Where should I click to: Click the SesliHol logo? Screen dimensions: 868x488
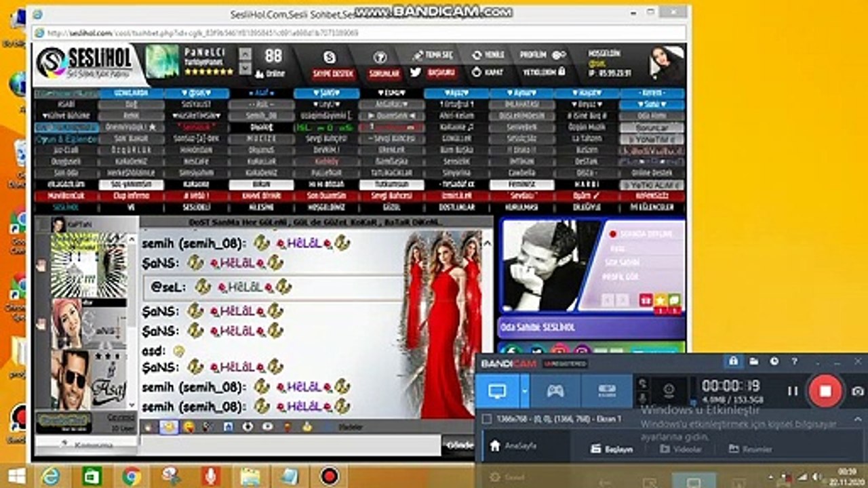point(85,64)
